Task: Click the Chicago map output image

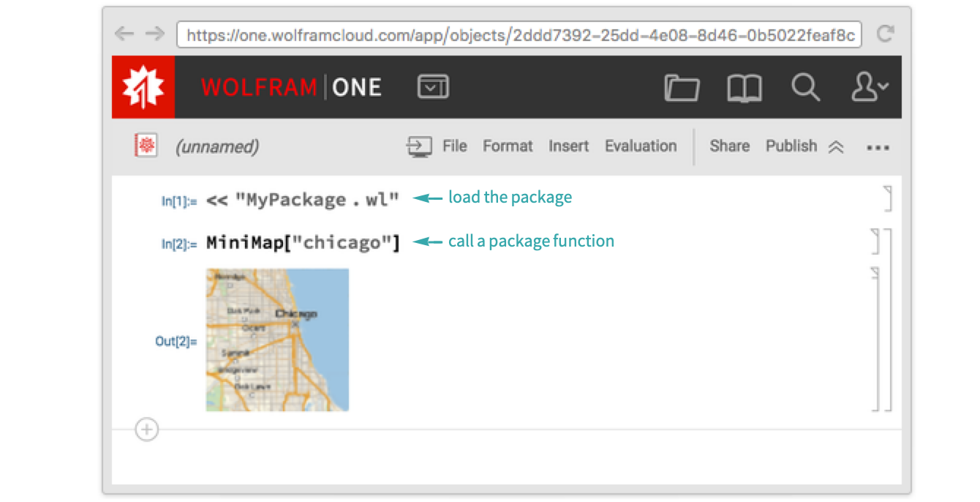Action: (x=277, y=340)
